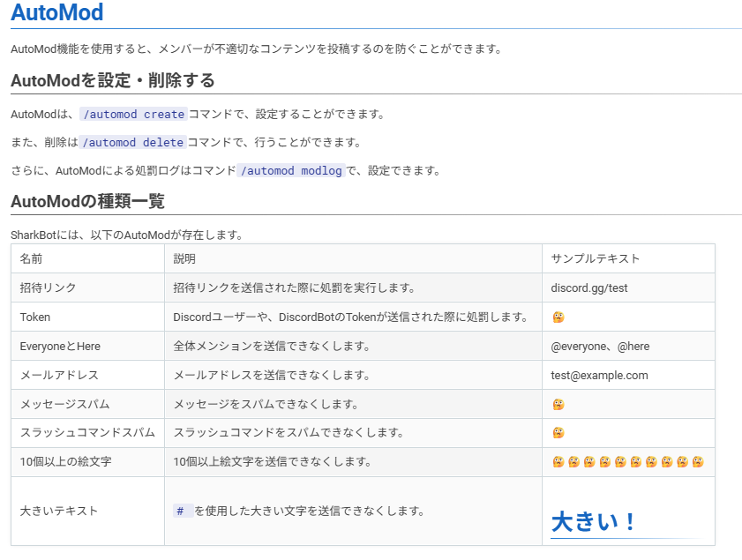The image size is (742, 560).
Task: Click the AutoMod機能を使用すると intro sentence
Action: point(256,49)
